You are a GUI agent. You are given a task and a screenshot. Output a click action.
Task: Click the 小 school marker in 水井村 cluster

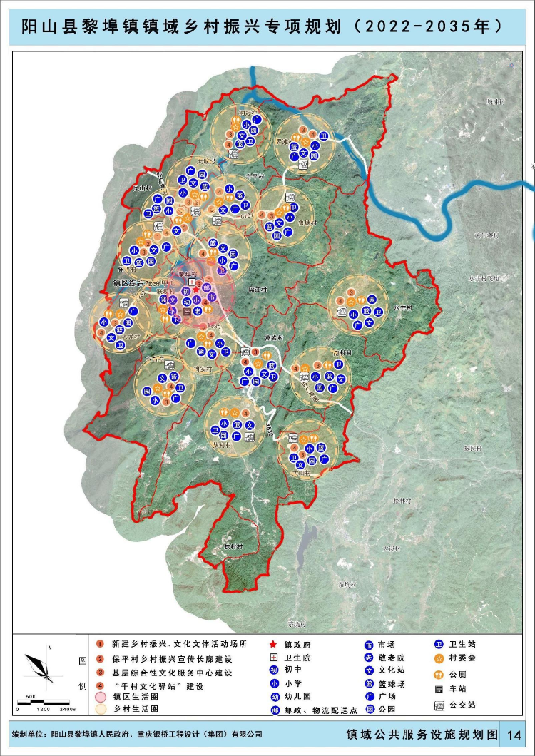[x=354, y=314]
